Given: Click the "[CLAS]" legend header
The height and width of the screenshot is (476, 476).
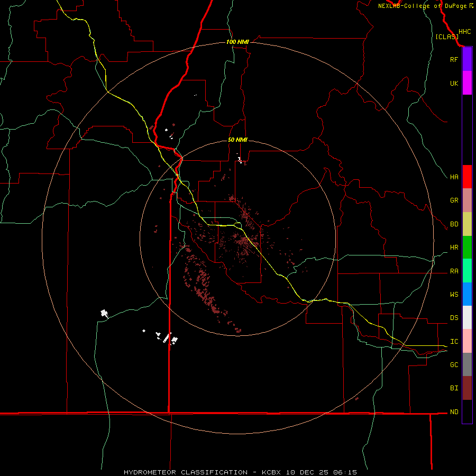Looking at the screenshot, I should [447, 36].
